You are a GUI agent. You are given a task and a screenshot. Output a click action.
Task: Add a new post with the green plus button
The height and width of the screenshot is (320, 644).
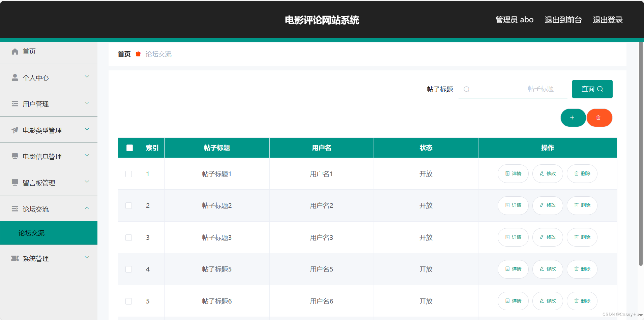point(573,118)
